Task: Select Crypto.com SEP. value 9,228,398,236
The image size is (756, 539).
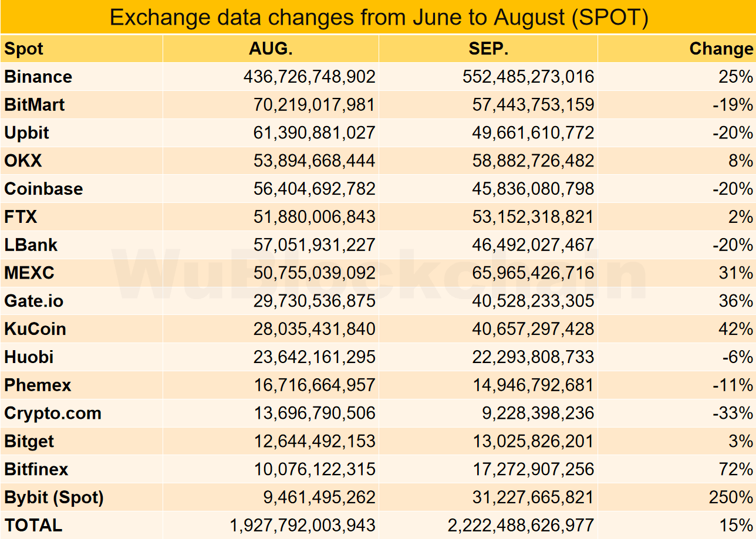Action: click(x=538, y=413)
